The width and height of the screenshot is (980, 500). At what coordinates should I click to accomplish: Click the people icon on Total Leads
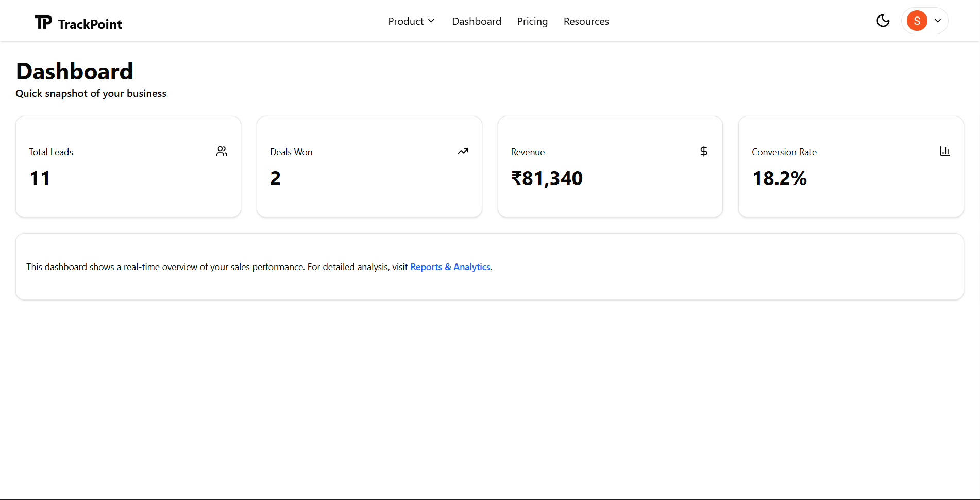pyautogui.click(x=222, y=152)
